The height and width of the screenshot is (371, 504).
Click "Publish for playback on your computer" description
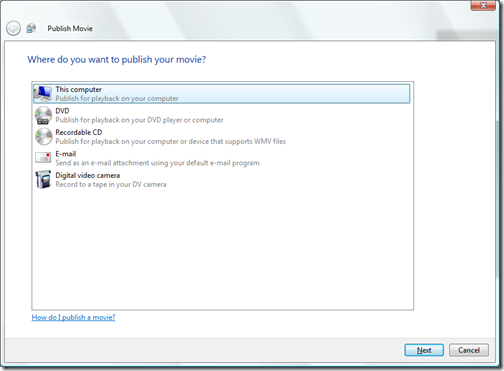tap(117, 98)
